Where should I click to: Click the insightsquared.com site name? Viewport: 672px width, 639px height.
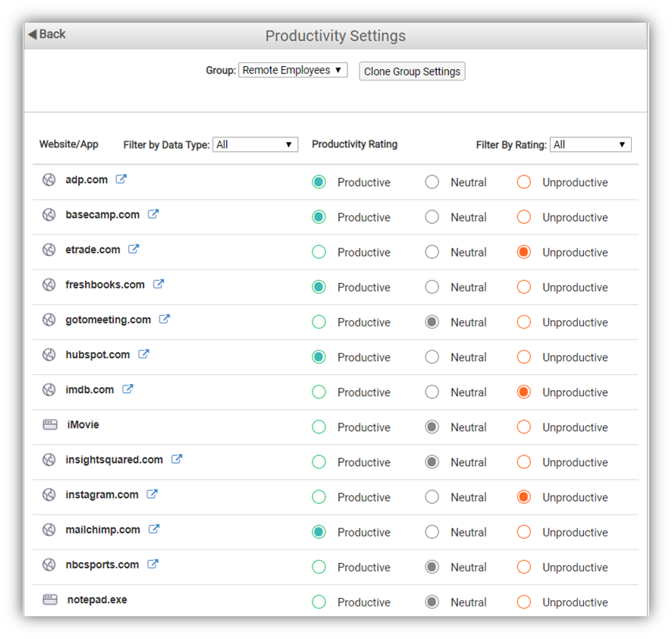[114, 460]
